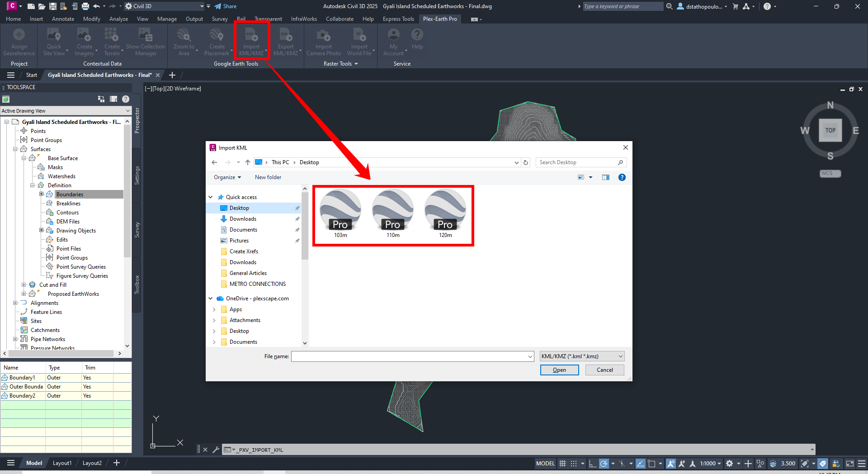Click the Save icon in quick access toolbar
The height and width of the screenshot is (474, 868).
(53, 6)
